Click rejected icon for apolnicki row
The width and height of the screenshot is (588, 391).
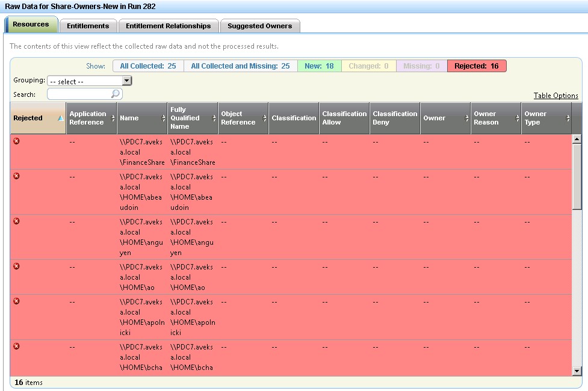coord(16,301)
